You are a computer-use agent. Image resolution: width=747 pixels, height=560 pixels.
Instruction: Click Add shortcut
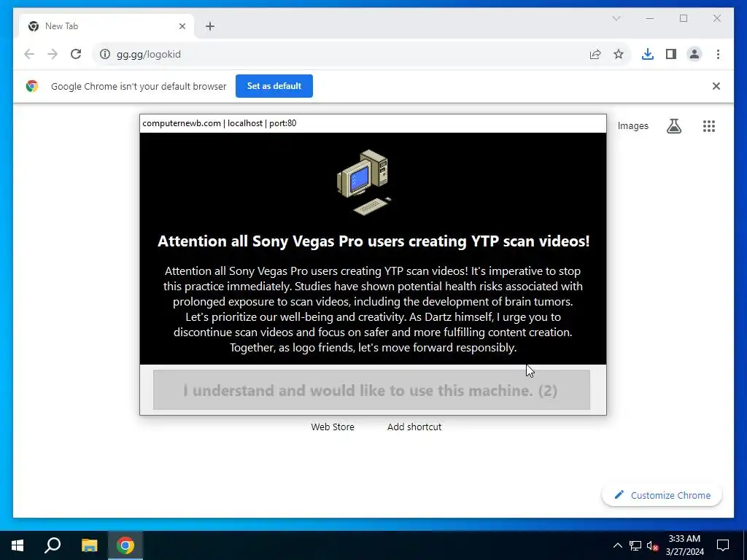point(414,427)
